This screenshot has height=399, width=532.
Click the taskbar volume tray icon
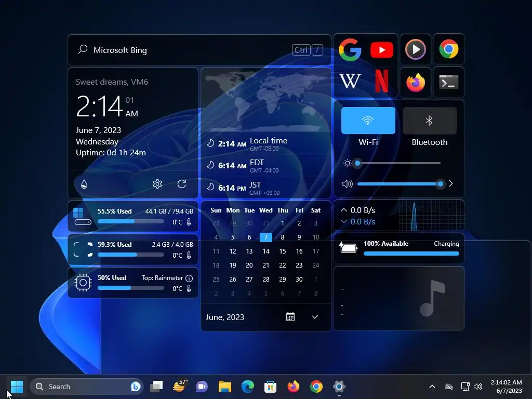click(478, 387)
